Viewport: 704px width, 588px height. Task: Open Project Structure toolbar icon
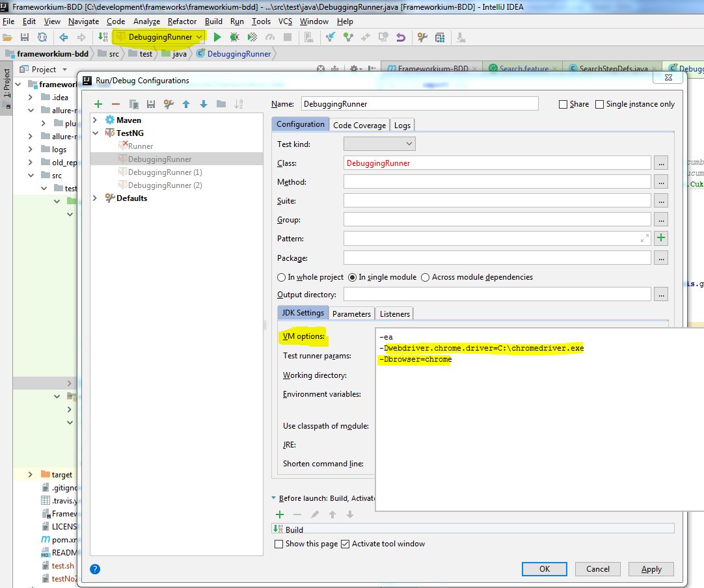coord(440,37)
